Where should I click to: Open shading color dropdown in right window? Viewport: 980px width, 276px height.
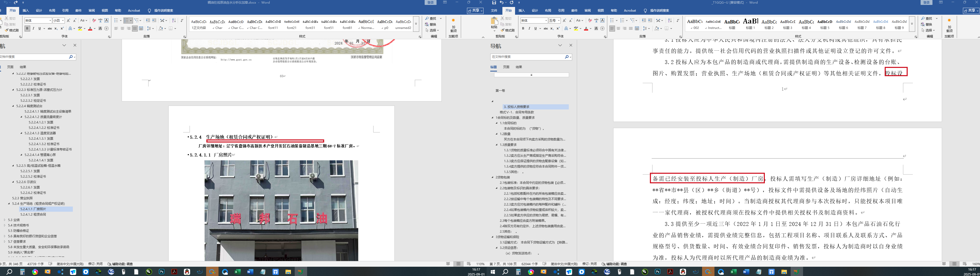pos(661,28)
